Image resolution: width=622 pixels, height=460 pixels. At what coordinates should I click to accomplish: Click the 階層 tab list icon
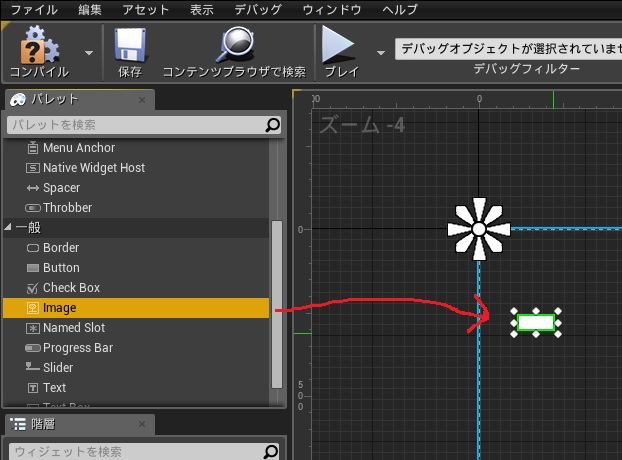(18, 424)
